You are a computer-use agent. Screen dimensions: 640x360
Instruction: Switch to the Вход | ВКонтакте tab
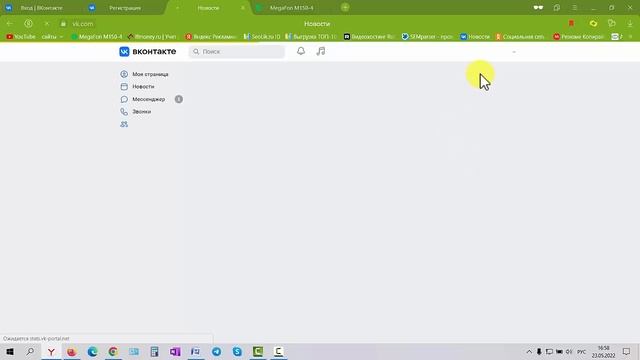(x=41, y=8)
